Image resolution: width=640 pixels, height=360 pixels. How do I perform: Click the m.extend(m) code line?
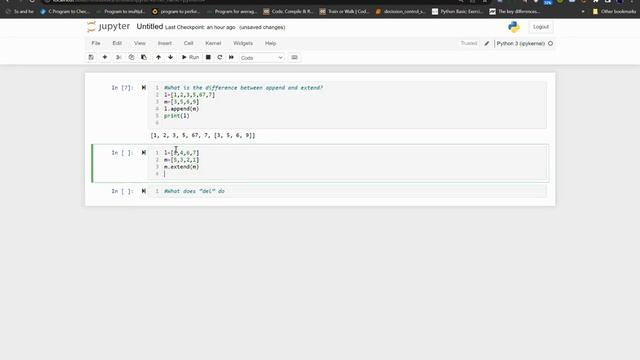pyautogui.click(x=182, y=167)
